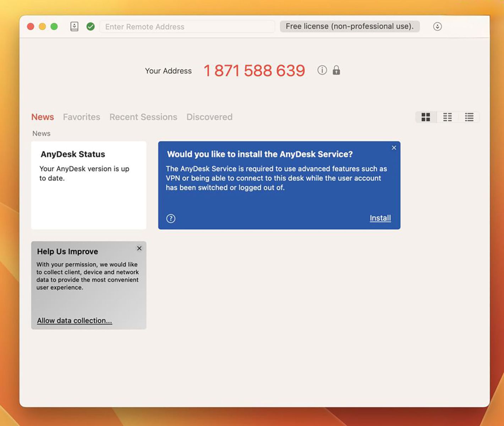Click the green fullscreen window button
Viewport: 504px width, 426px height.
tap(54, 27)
